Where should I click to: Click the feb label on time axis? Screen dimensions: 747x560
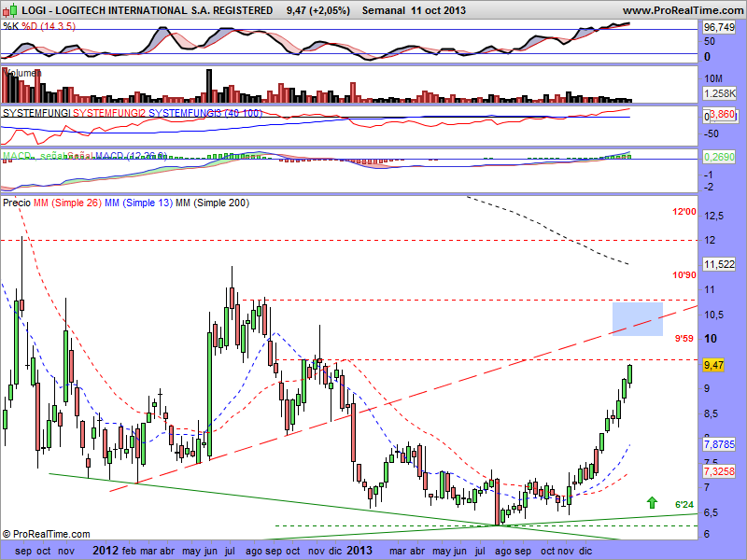click(129, 551)
